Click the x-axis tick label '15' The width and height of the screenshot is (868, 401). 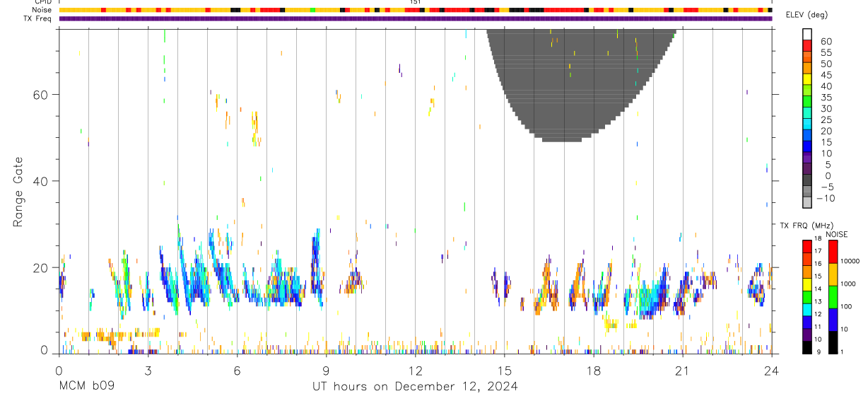505,370
